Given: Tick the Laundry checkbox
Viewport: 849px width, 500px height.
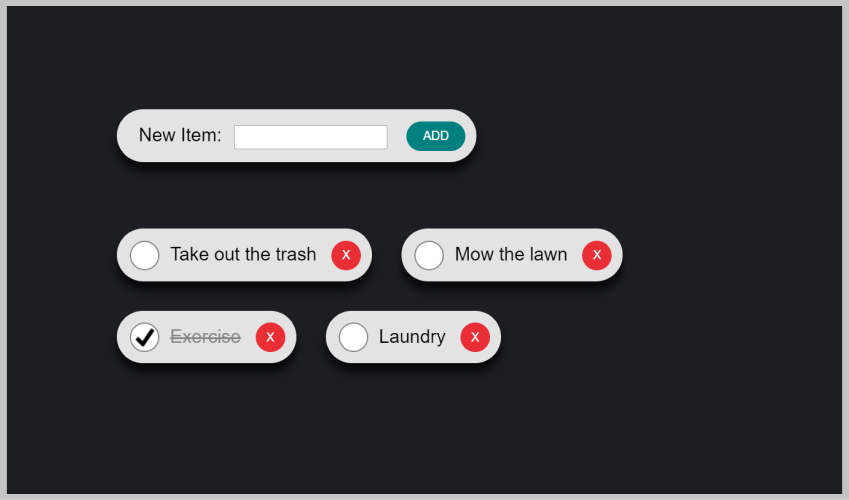Looking at the screenshot, I should 353,337.
